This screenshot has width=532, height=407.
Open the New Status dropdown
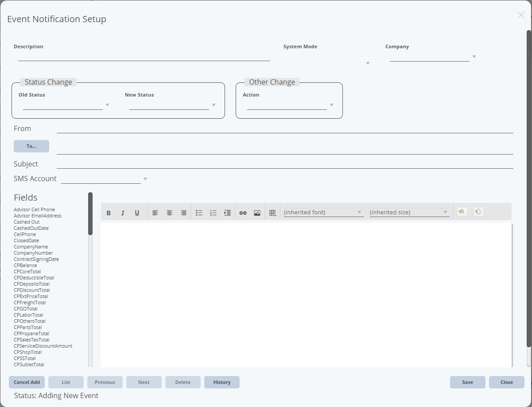coord(214,105)
